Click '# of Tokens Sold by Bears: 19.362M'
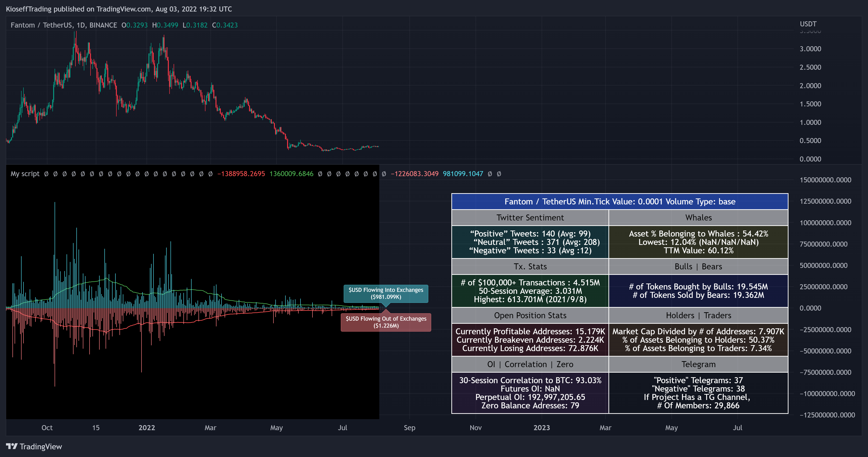The width and height of the screenshot is (868, 457). coord(698,295)
